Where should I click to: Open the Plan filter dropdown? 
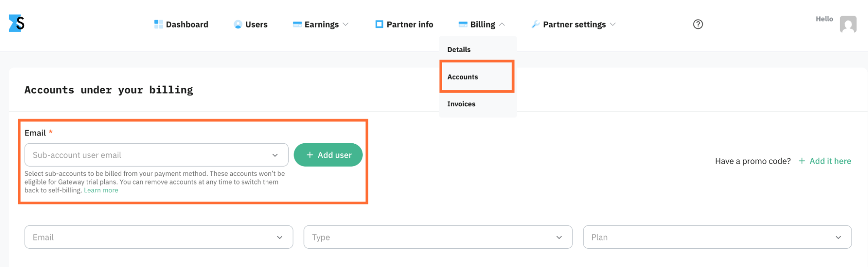717,237
